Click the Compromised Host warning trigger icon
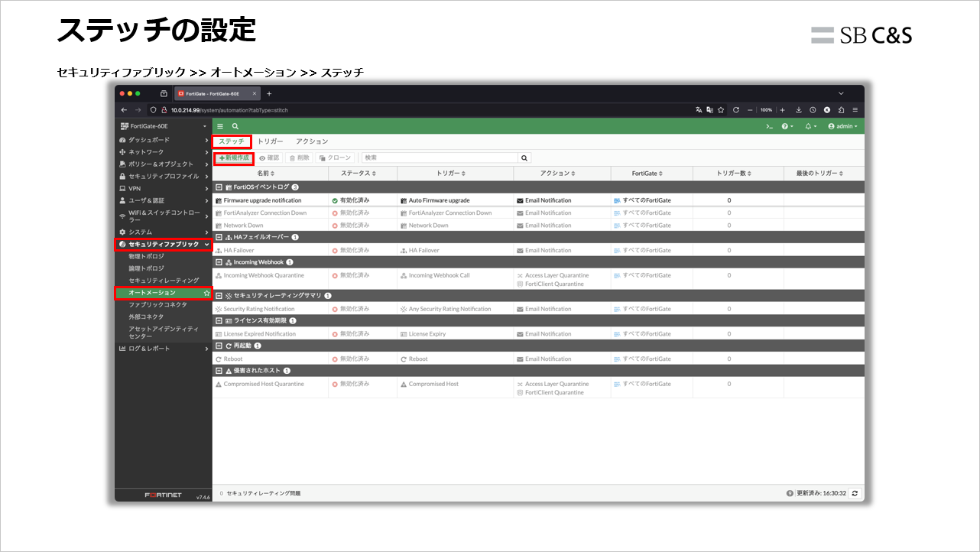 [x=404, y=384]
